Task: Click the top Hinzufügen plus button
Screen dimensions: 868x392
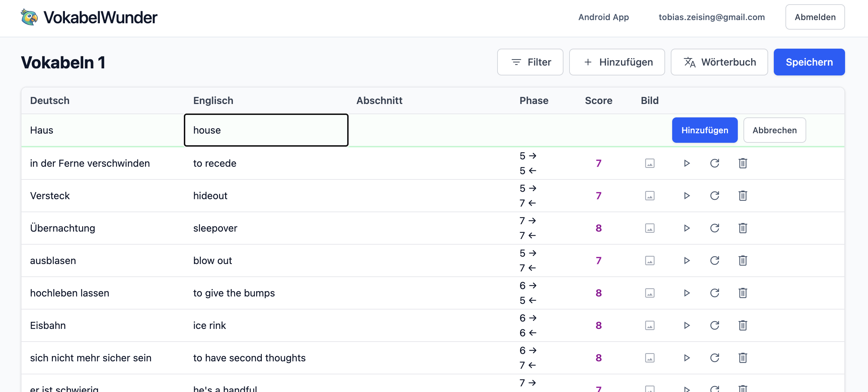Action: coord(617,62)
